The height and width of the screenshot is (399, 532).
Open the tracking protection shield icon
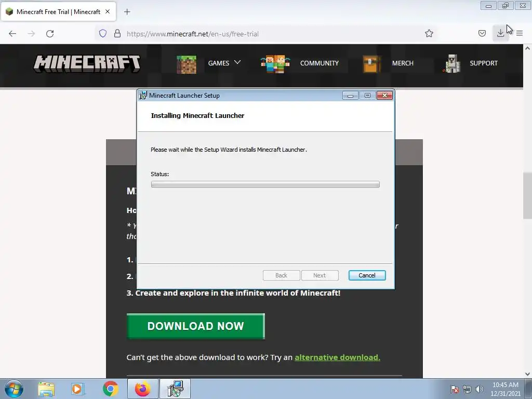coord(103,34)
